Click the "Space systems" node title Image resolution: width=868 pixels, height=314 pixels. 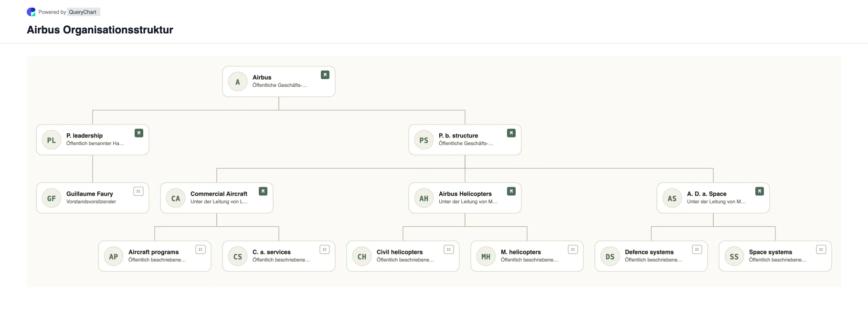point(771,252)
